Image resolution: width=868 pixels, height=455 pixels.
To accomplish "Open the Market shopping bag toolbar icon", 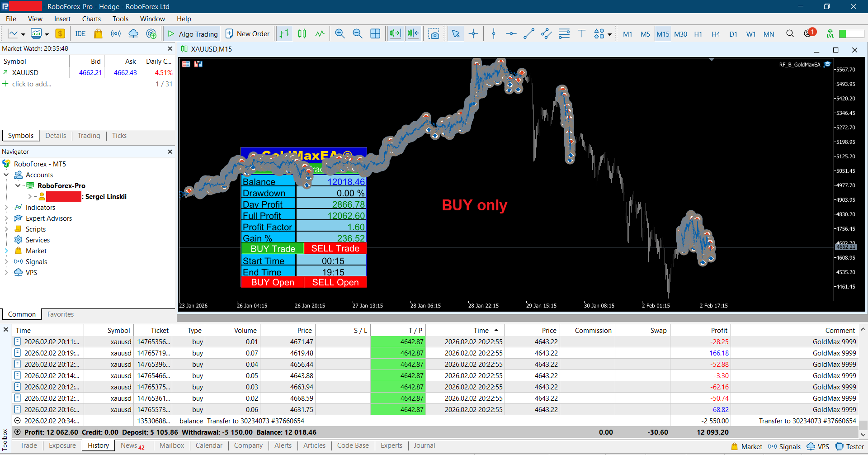I will (x=98, y=34).
